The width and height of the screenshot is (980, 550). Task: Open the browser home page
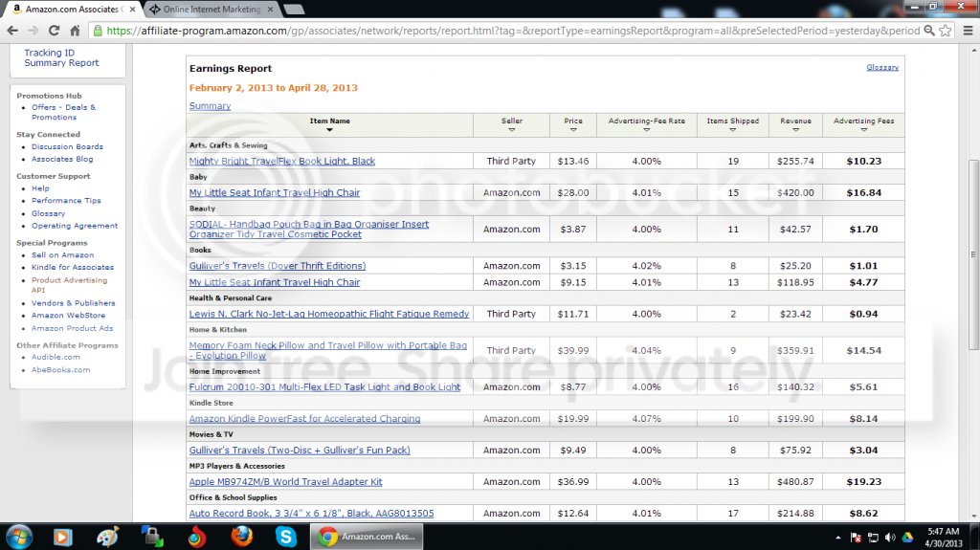click(x=75, y=30)
